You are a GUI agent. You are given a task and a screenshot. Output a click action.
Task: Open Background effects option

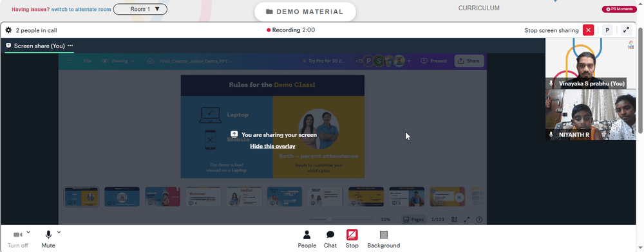coord(384,239)
